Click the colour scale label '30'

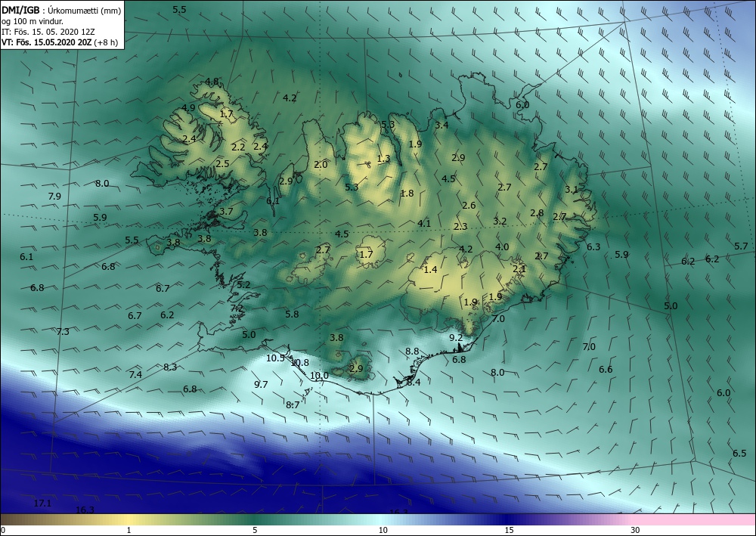click(x=636, y=530)
